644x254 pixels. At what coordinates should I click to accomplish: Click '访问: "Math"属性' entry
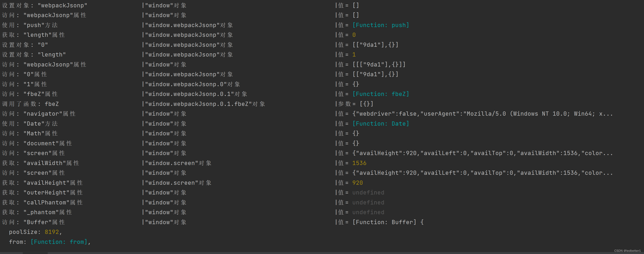point(30,134)
